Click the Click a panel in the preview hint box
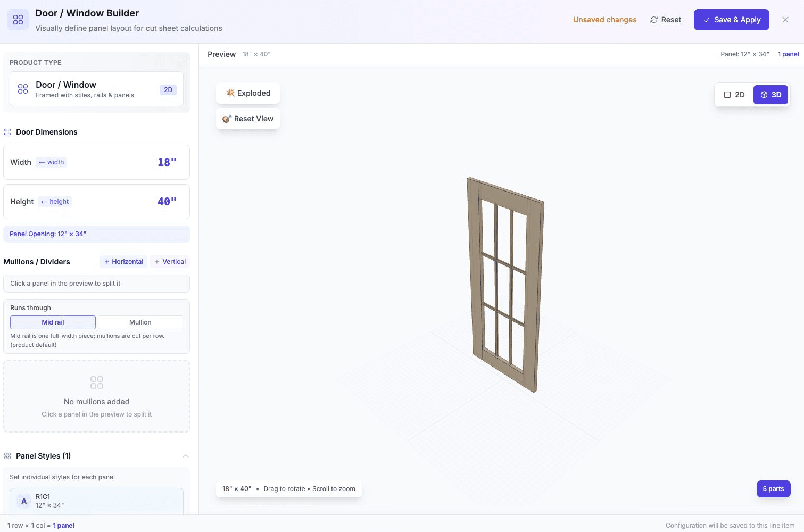The image size is (804, 532). 97,284
